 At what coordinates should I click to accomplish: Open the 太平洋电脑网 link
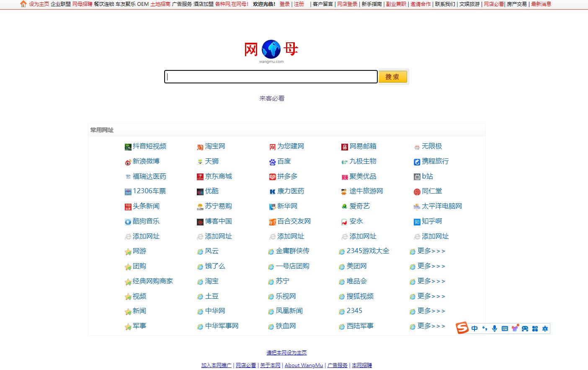coord(442,206)
